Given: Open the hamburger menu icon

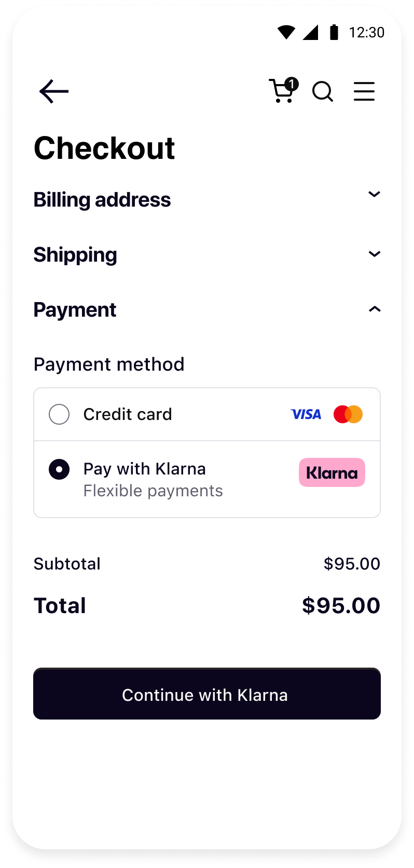Looking at the screenshot, I should point(364,91).
